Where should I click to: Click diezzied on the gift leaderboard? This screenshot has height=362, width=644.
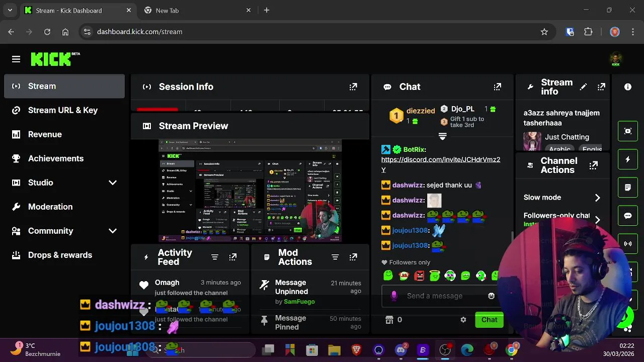[x=421, y=111]
